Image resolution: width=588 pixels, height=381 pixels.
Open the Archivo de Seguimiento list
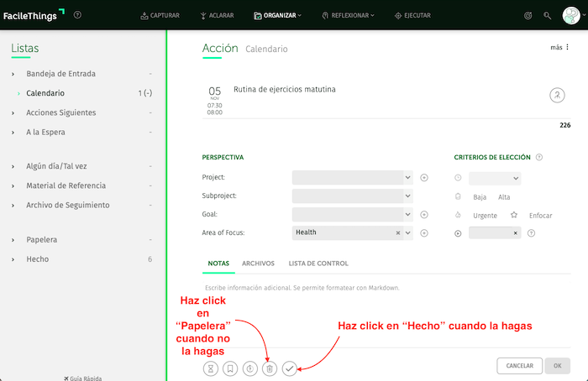[68, 205]
